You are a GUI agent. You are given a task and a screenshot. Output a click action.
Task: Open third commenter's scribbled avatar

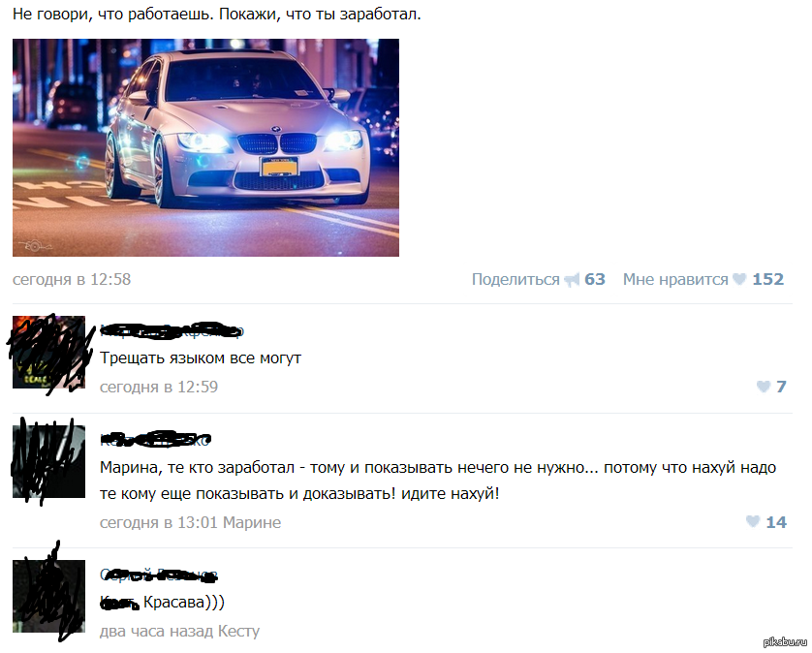click(x=48, y=596)
